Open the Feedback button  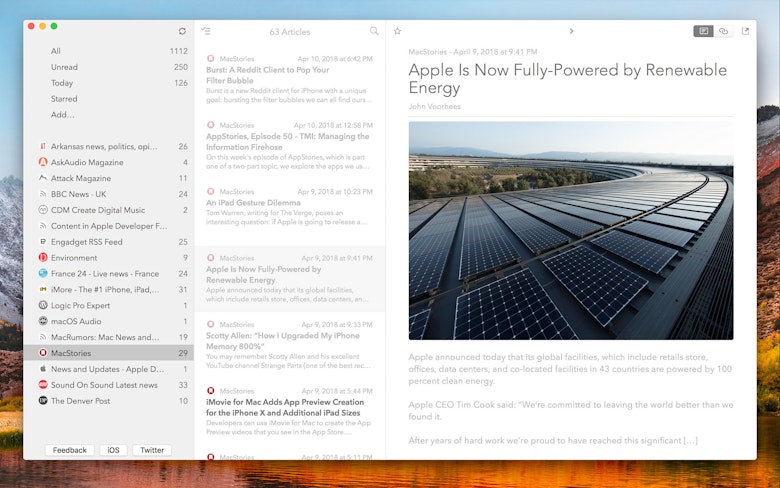pyautogui.click(x=70, y=450)
